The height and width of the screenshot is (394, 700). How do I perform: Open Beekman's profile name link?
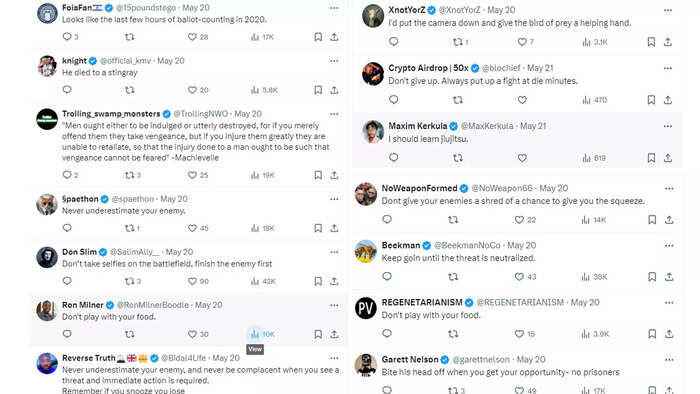tap(401, 245)
